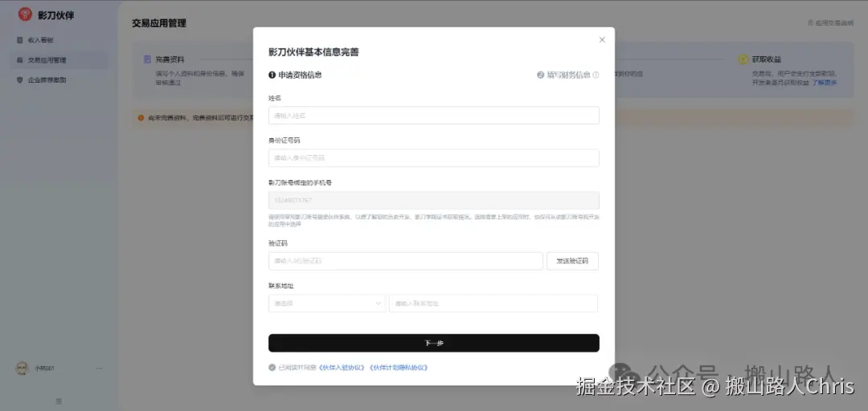Toggle the agreement read-and-agree checkbox
This screenshot has width=868, height=411.
tap(272, 368)
